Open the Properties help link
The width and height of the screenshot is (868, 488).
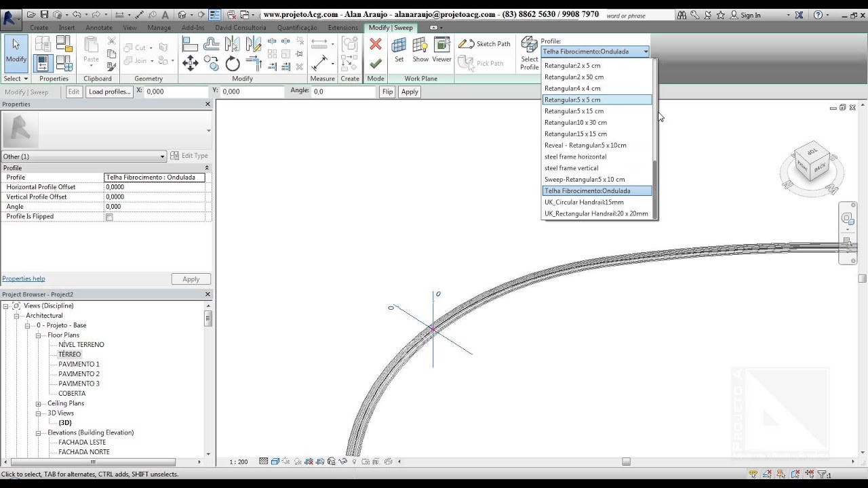point(24,279)
